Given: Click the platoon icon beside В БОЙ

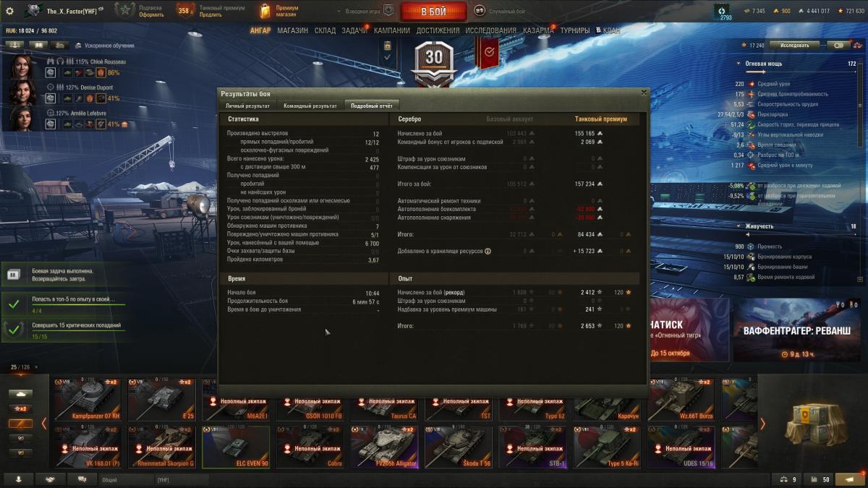Looking at the screenshot, I should 388,10.
